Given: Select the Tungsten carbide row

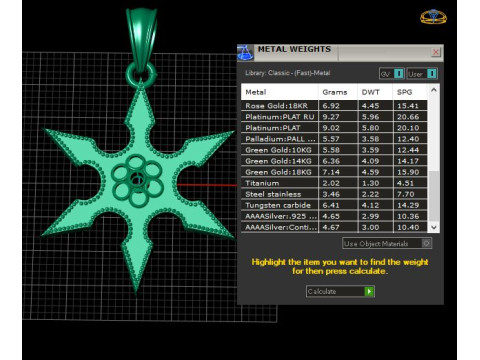Looking at the screenshot, I should (x=334, y=205).
